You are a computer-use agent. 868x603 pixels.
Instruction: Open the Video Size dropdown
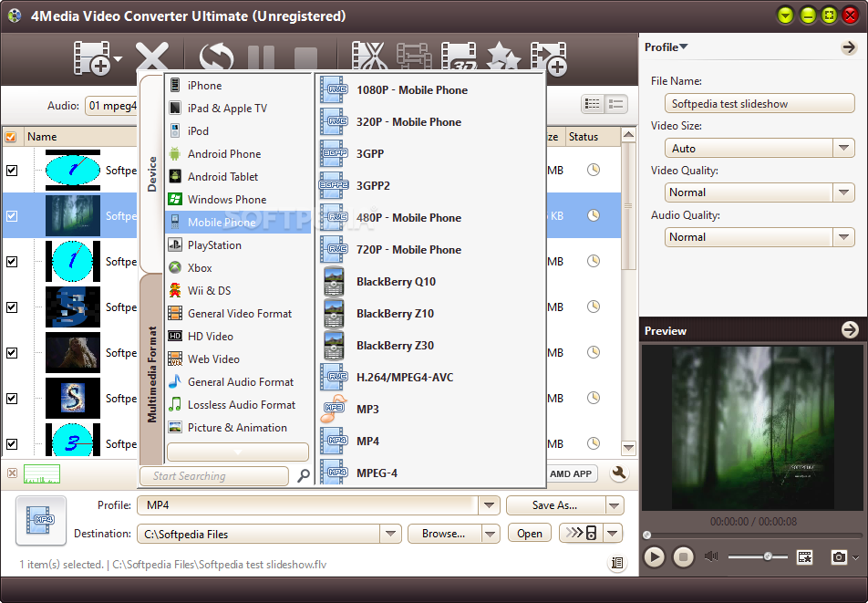(x=843, y=148)
